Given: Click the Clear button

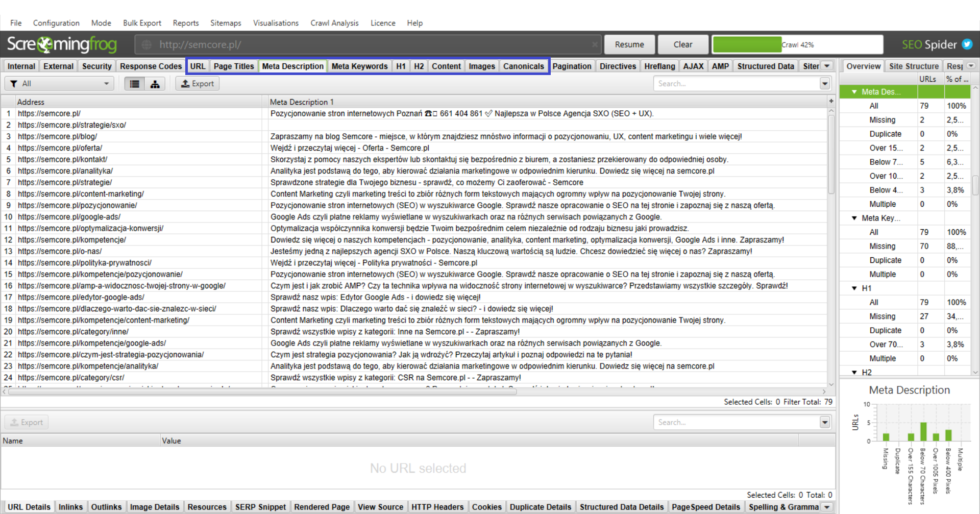Looking at the screenshot, I should [683, 44].
